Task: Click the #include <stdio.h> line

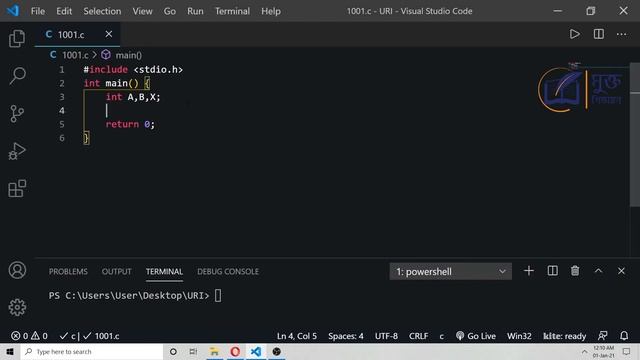Action: (x=133, y=70)
